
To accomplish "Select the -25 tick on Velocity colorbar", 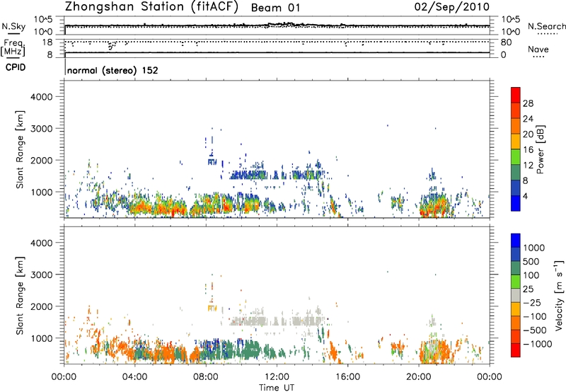I will coord(532,303).
